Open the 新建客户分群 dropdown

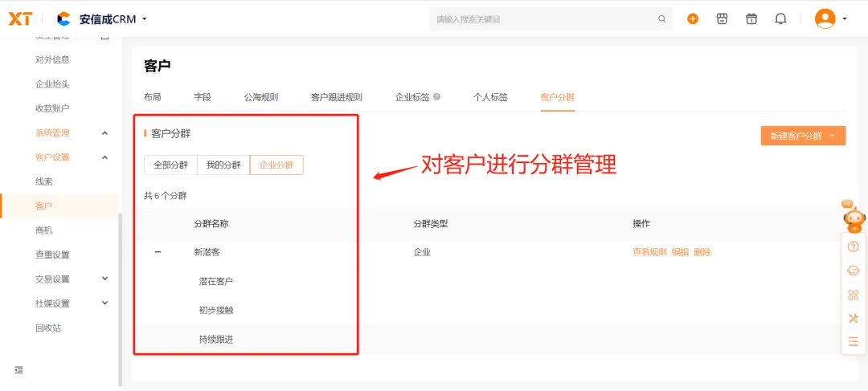[x=803, y=136]
